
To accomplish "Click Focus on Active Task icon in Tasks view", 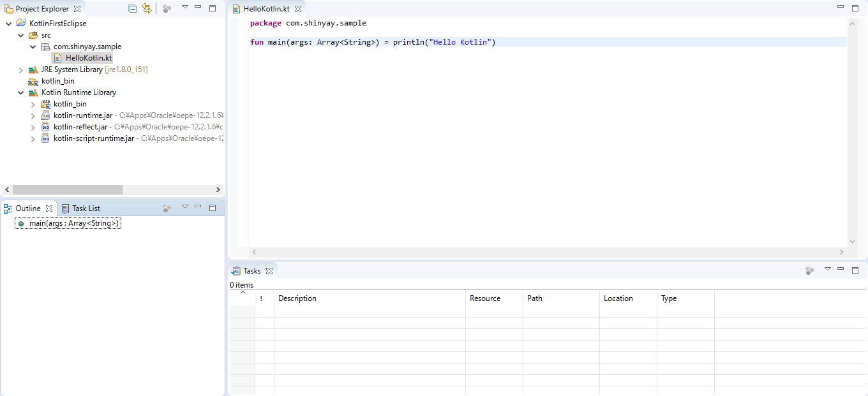I will tap(809, 270).
